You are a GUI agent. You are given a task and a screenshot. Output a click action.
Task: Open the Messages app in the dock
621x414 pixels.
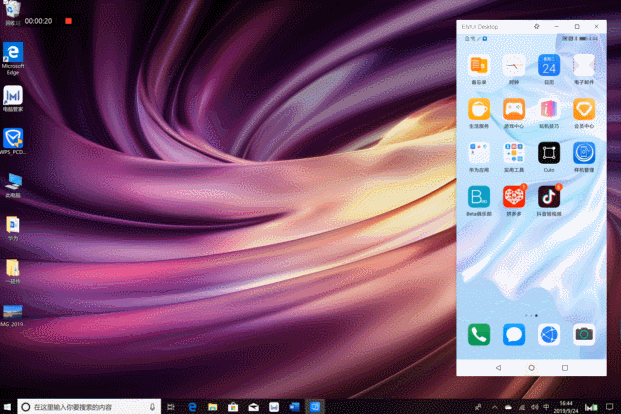click(514, 335)
